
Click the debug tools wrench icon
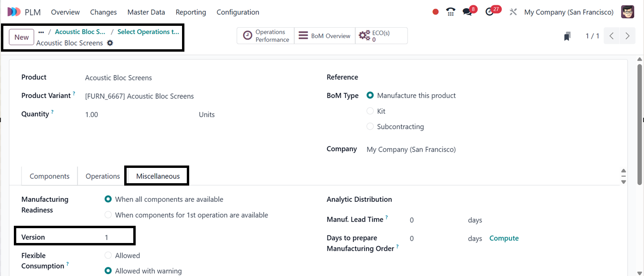(513, 12)
